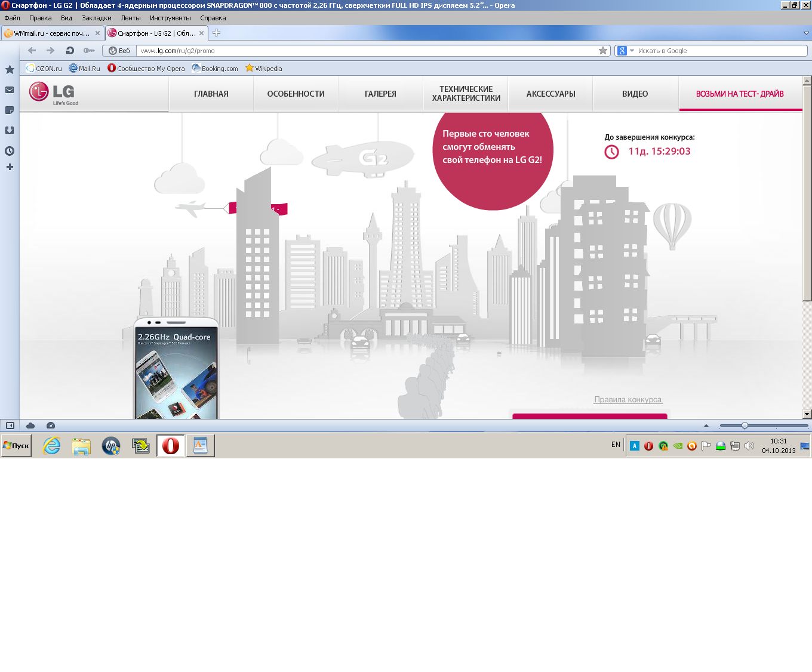812x672 pixels.
Task: Click the volume speaker tray icon
Action: coord(749,446)
